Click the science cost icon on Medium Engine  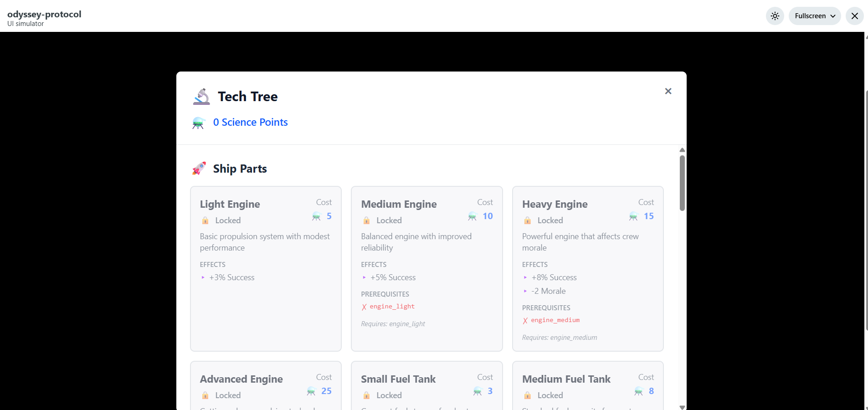[472, 216]
